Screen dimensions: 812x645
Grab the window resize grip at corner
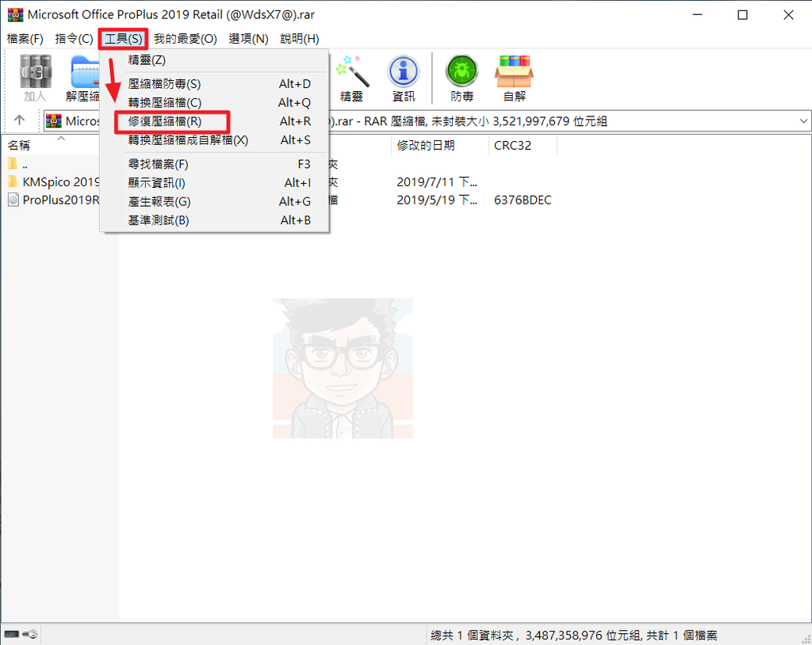point(806,639)
